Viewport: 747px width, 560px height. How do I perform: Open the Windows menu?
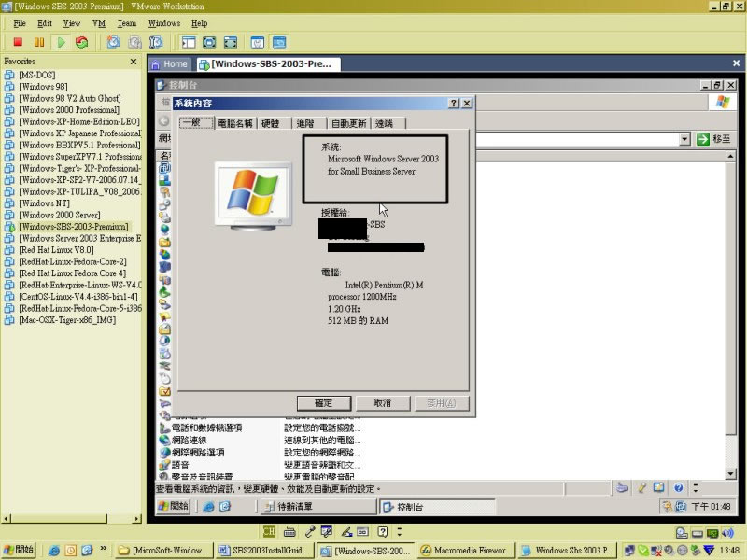click(x=164, y=23)
